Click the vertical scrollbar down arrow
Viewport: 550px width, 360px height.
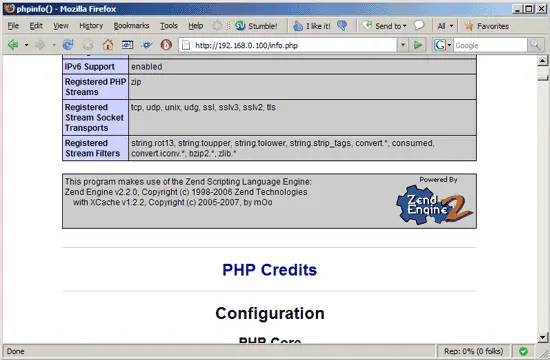[x=543, y=338]
